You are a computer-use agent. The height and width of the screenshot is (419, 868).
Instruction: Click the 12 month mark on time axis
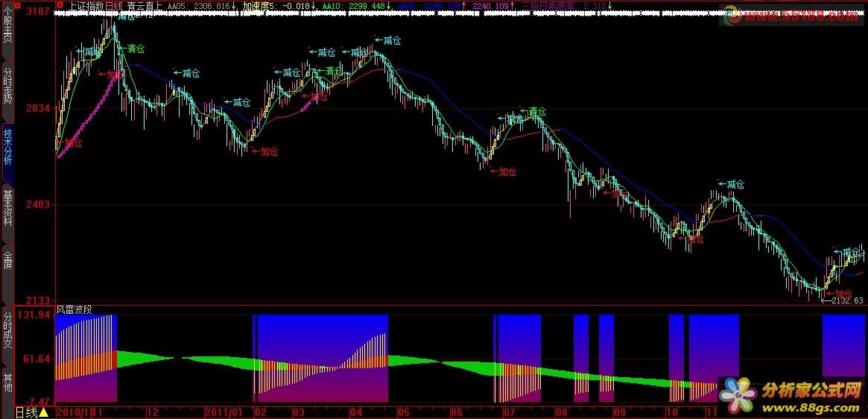tap(153, 413)
